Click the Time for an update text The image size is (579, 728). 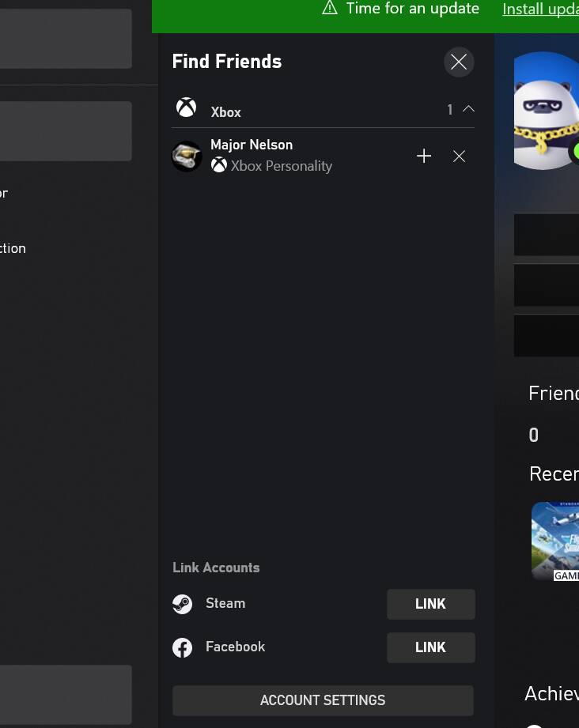click(413, 9)
